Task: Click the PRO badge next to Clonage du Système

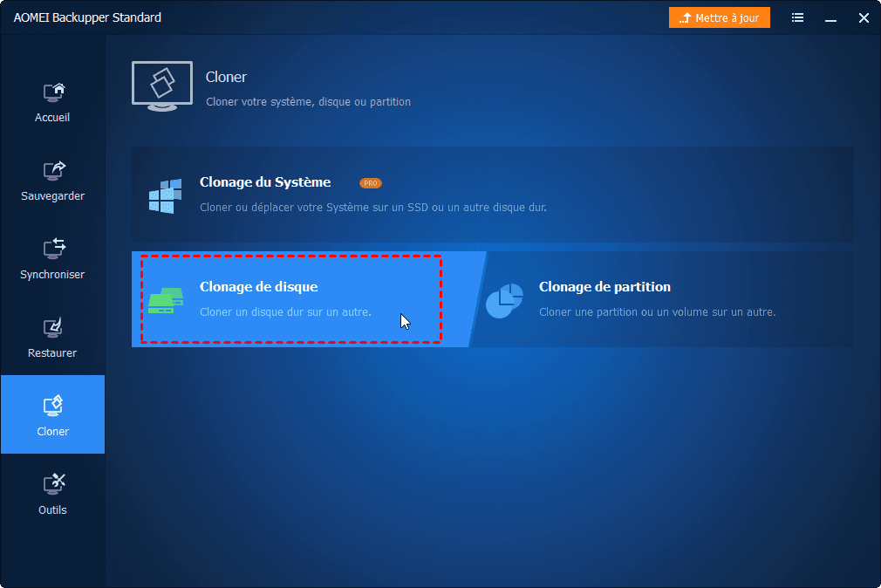Action: click(x=371, y=183)
